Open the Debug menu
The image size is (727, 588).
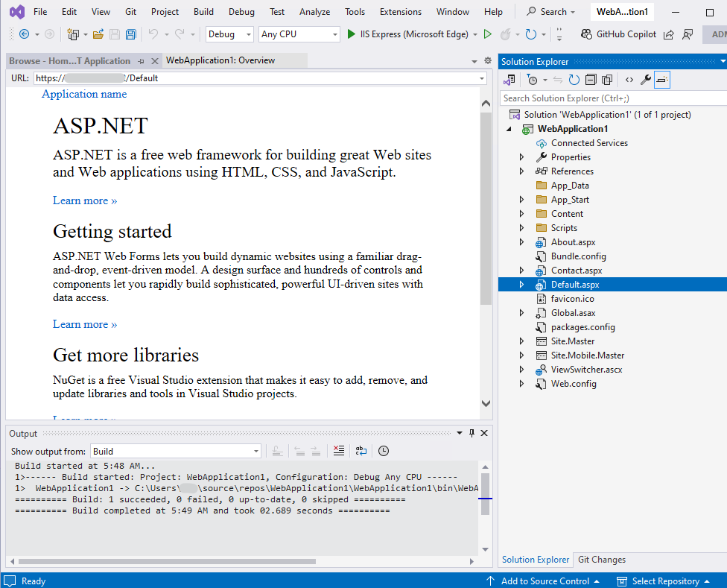(x=241, y=12)
